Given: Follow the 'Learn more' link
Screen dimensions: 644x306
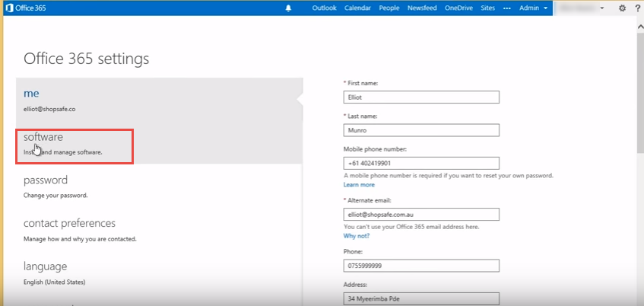Looking at the screenshot, I should click(x=359, y=185).
